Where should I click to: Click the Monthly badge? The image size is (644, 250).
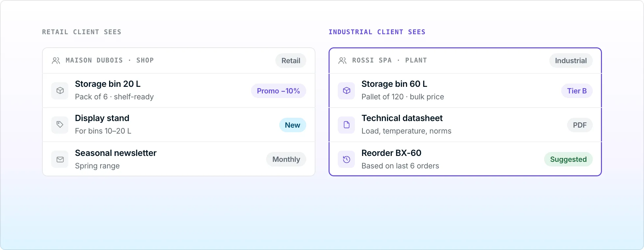(286, 159)
